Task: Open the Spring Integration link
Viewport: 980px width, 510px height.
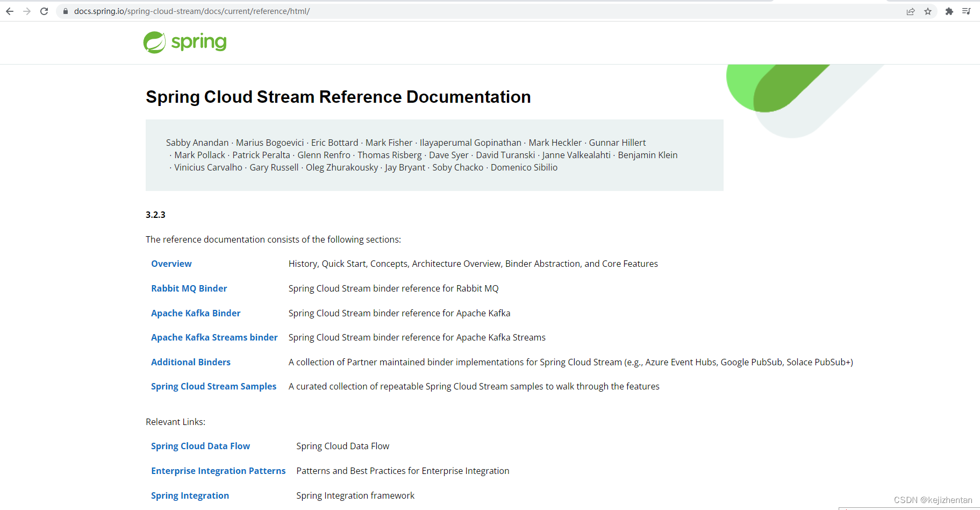Action: tap(190, 495)
